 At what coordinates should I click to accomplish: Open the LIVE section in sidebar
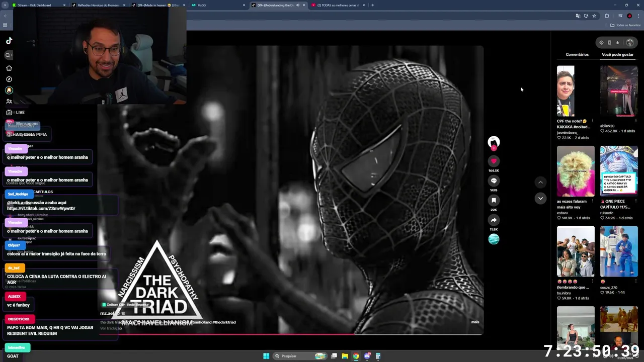tap(15, 112)
